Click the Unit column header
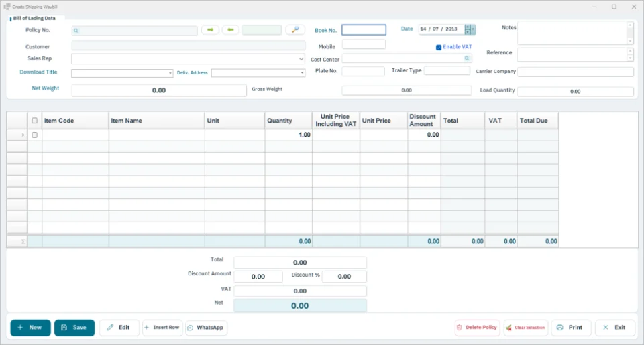644x345 pixels. [x=235, y=121]
